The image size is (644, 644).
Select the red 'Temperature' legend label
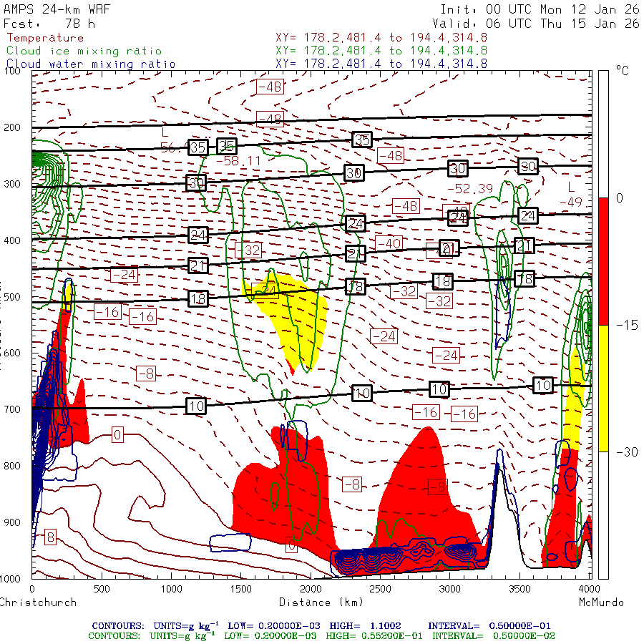45,38
